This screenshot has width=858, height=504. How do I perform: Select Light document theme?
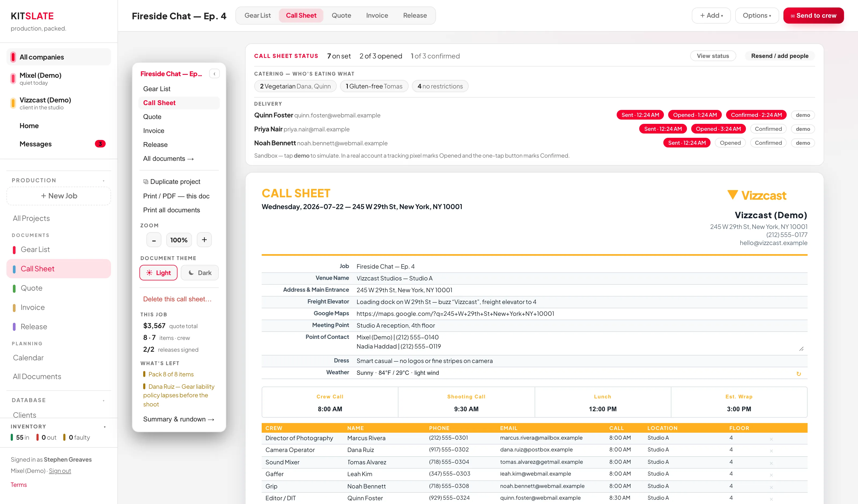tap(158, 273)
